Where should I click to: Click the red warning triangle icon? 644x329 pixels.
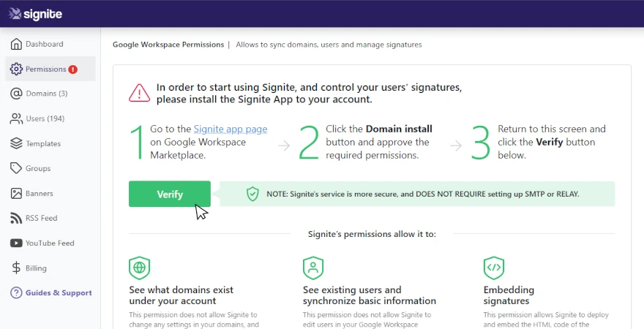(x=139, y=94)
